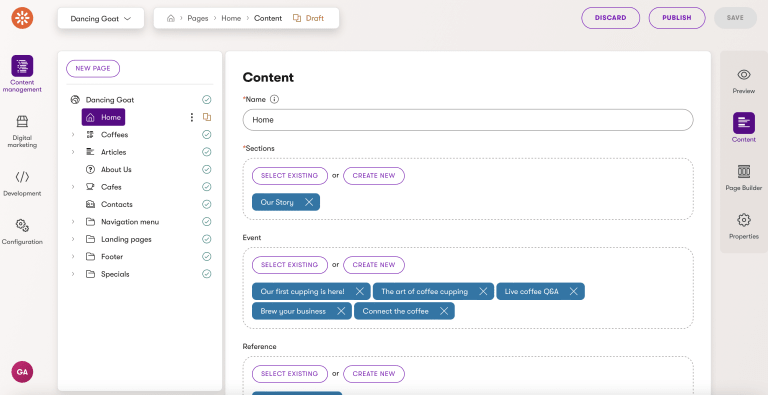Switch to the Page Builder tab
This screenshot has width=768, height=395.
pyautogui.click(x=744, y=178)
